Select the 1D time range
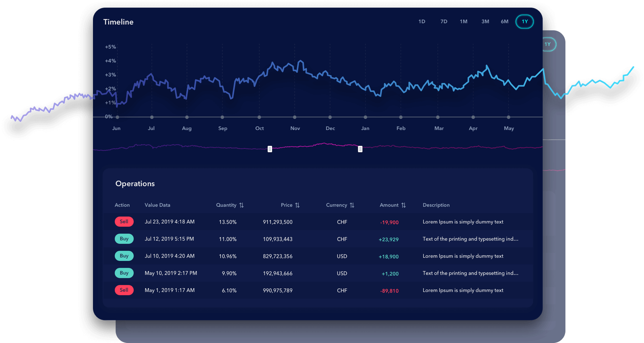This screenshot has height=343, width=644. click(x=422, y=22)
